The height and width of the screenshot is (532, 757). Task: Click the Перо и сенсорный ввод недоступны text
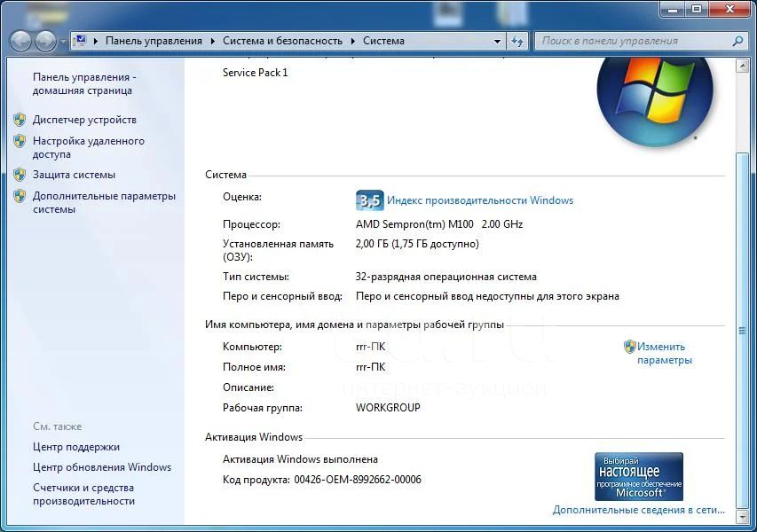pos(487,296)
